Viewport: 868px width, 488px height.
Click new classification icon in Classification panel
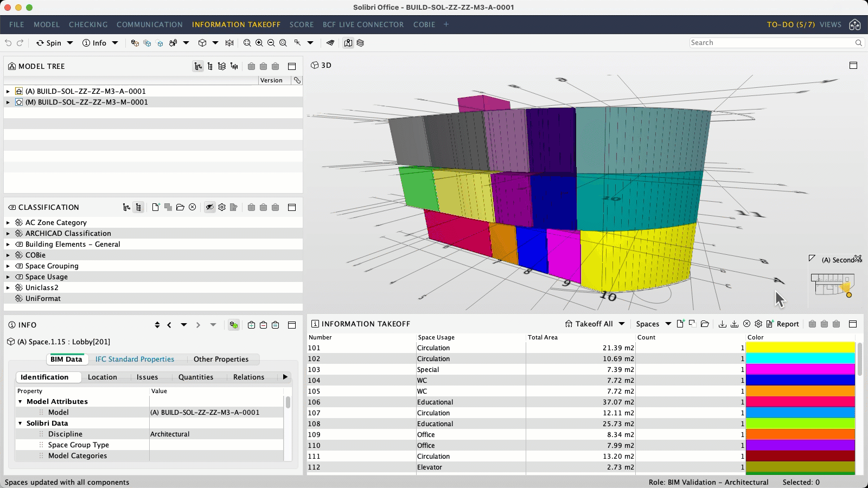156,207
